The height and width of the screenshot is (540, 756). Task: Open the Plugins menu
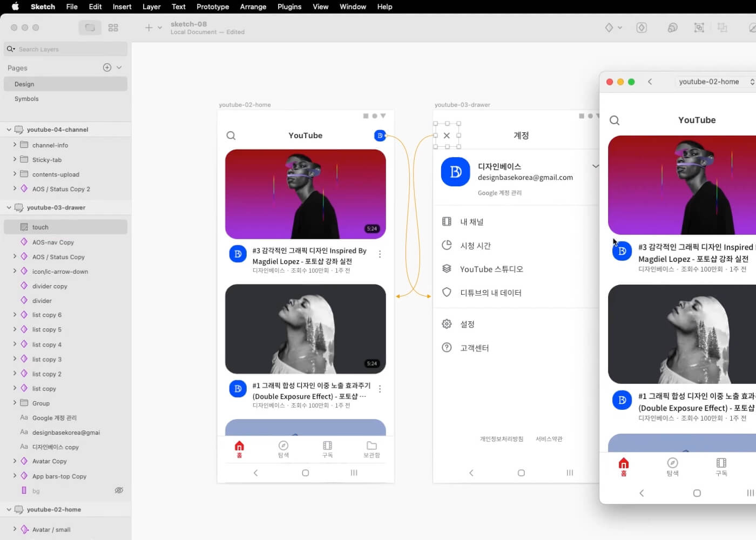(289, 6)
